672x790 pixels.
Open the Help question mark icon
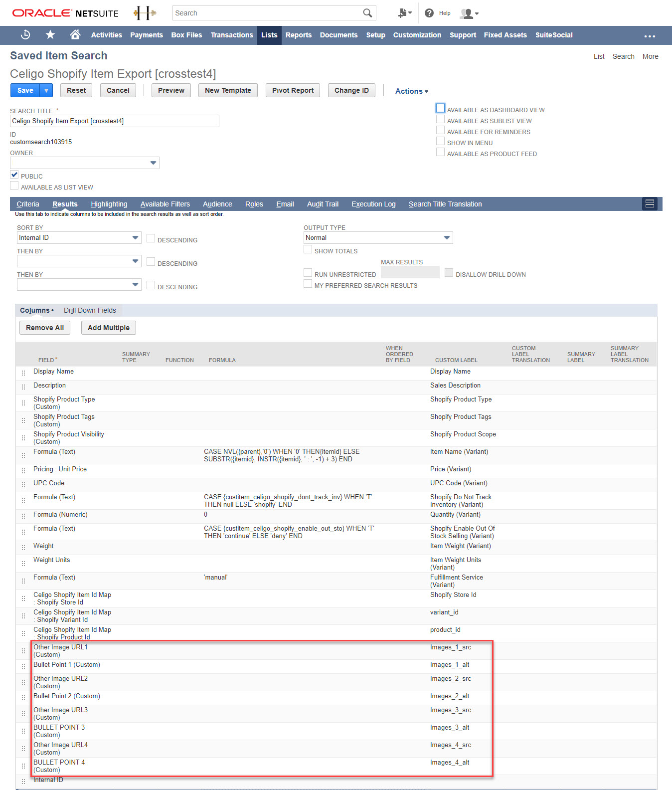[x=429, y=13]
